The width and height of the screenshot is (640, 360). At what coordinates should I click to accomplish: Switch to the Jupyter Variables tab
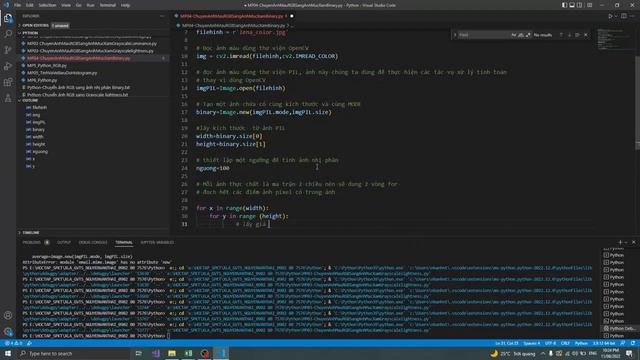[157, 242]
